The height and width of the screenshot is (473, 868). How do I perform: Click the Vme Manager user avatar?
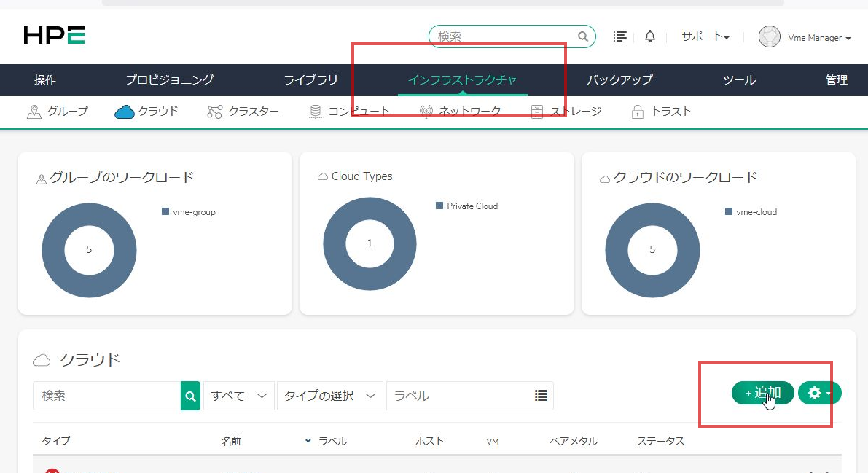[x=770, y=37]
